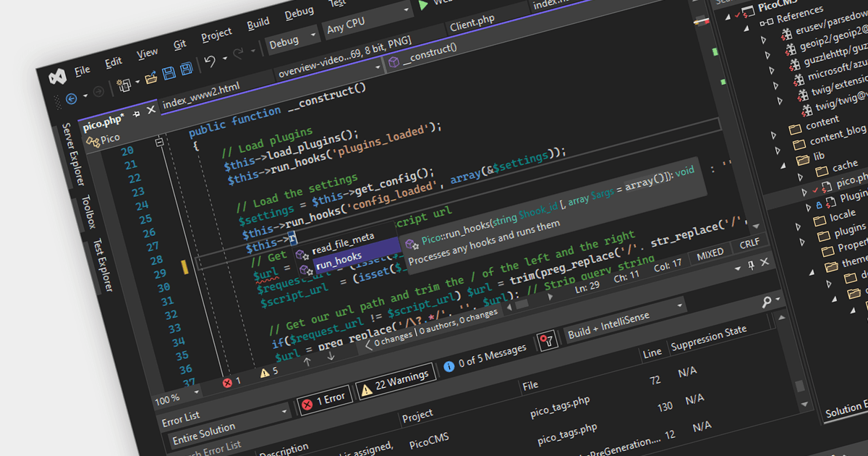868x456 pixels.
Task: Close the pico.php tab
Action: click(x=150, y=111)
